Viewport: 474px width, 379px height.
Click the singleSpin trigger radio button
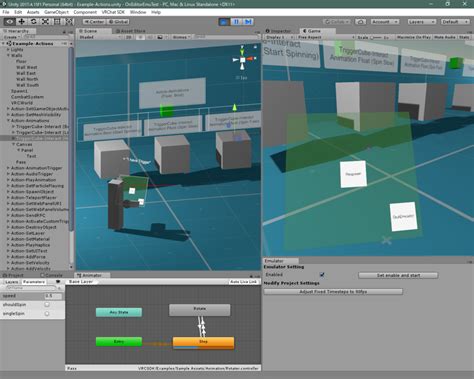47,314
